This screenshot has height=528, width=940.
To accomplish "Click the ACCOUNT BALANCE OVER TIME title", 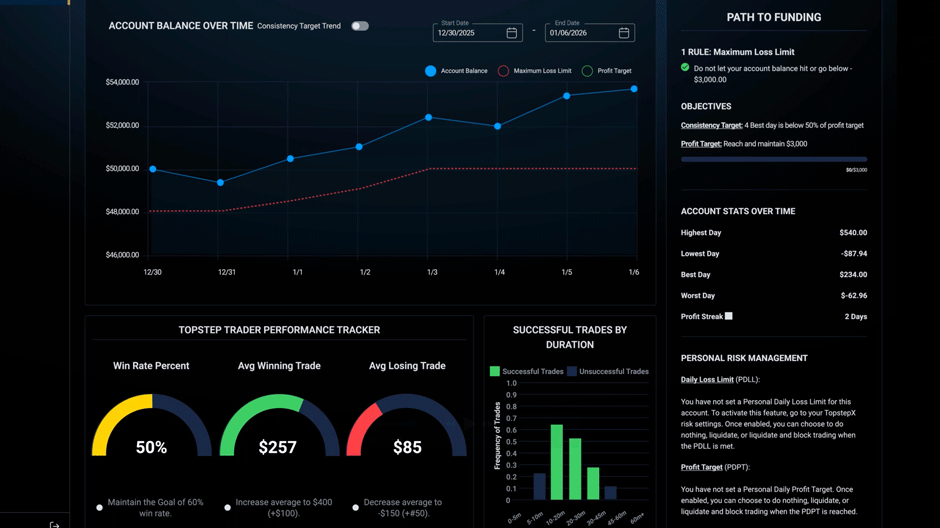I will pyautogui.click(x=180, y=26).
